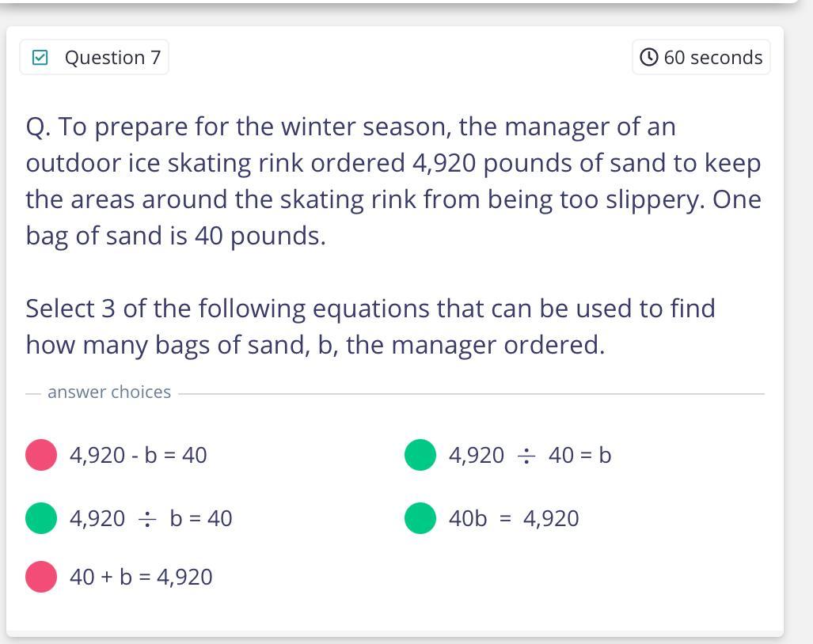
Task: Click the red circle beside 40 + b = 4,920
Action: click(41, 577)
